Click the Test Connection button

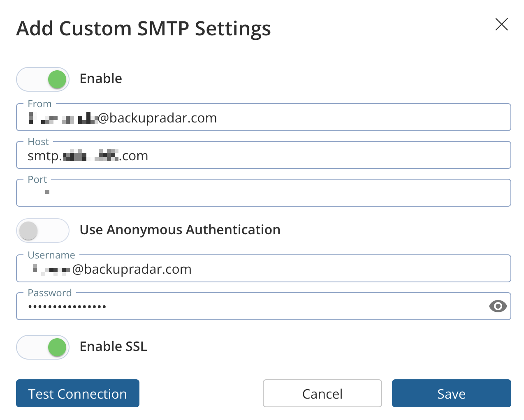click(78, 393)
